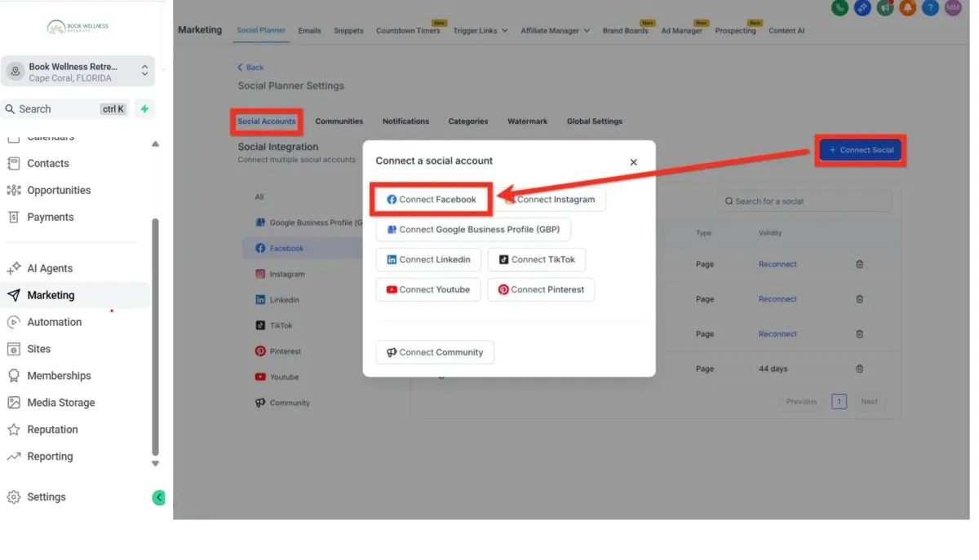Screen dimensions: 979x560
Task: Filter accounts by TikTok in the list
Action: [x=273, y=326]
